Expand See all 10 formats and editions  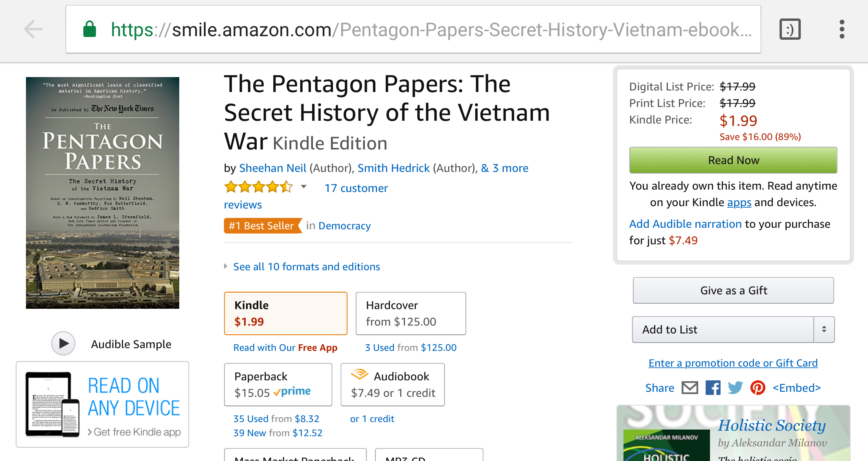tap(306, 267)
